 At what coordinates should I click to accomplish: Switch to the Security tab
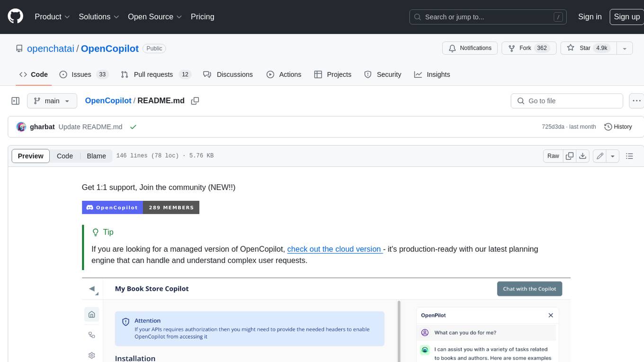(383, 74)
